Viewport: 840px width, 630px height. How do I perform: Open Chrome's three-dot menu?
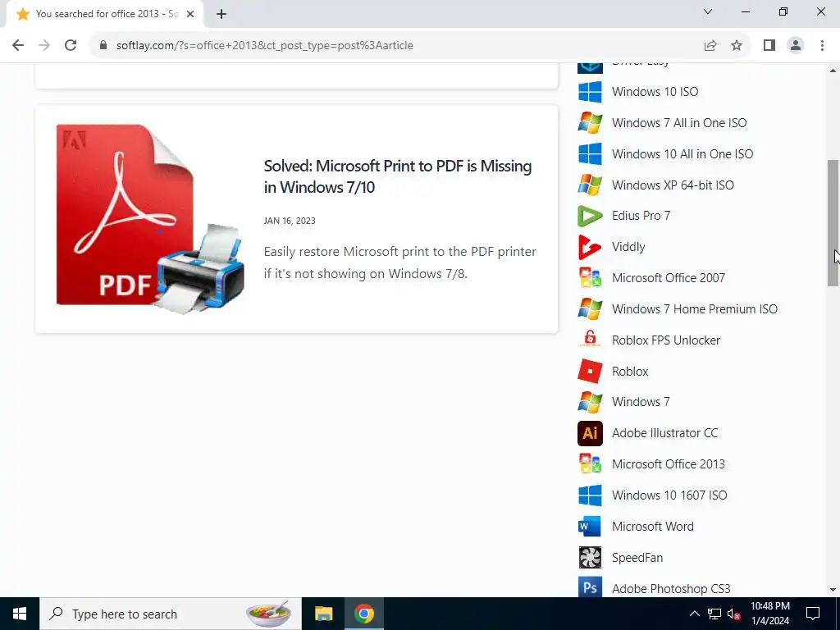click(x=822, y=46)
